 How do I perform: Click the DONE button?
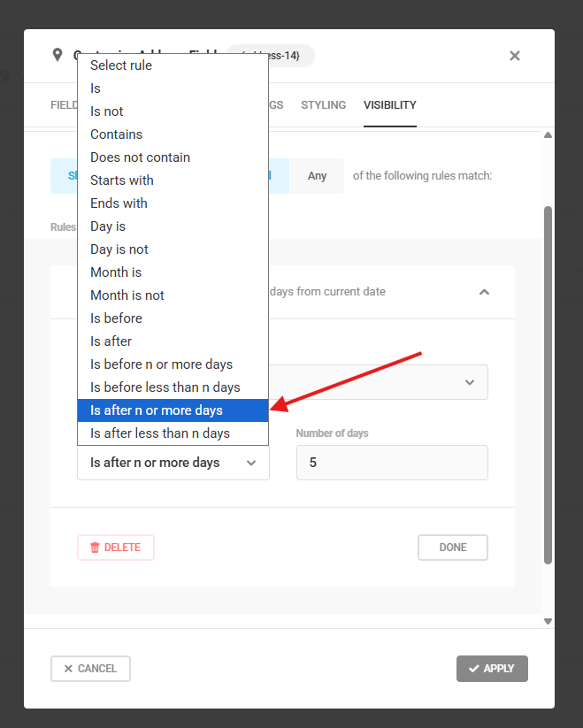453,548
